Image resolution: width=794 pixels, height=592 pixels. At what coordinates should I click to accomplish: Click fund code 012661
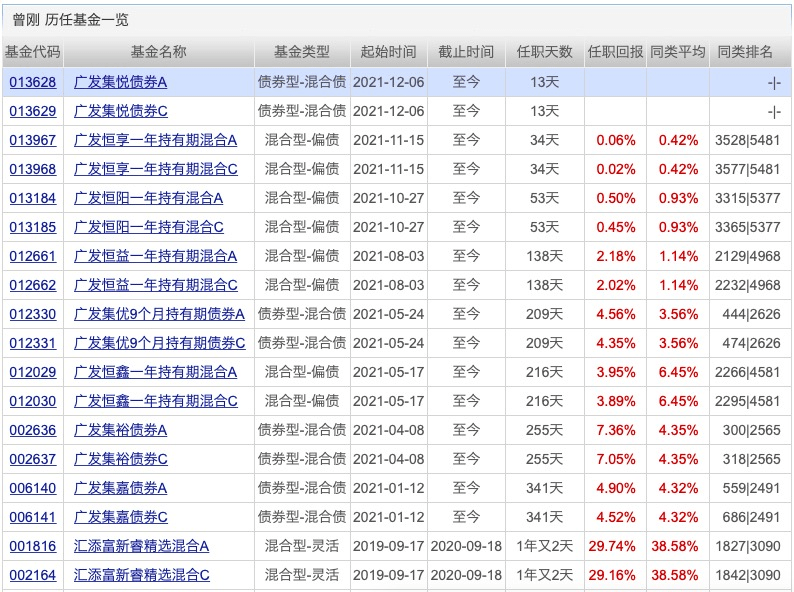point(33,256)
